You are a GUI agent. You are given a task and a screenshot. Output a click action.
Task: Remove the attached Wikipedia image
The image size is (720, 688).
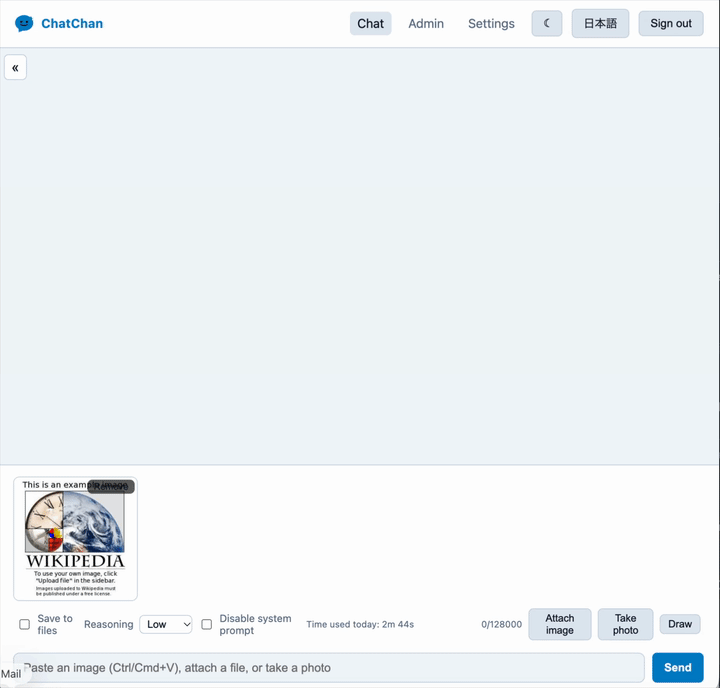point(111,486)
